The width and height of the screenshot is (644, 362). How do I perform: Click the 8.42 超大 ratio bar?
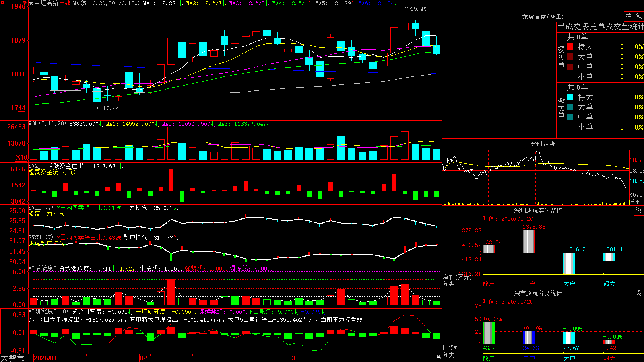pyautogui.click(x=609, y=342)
